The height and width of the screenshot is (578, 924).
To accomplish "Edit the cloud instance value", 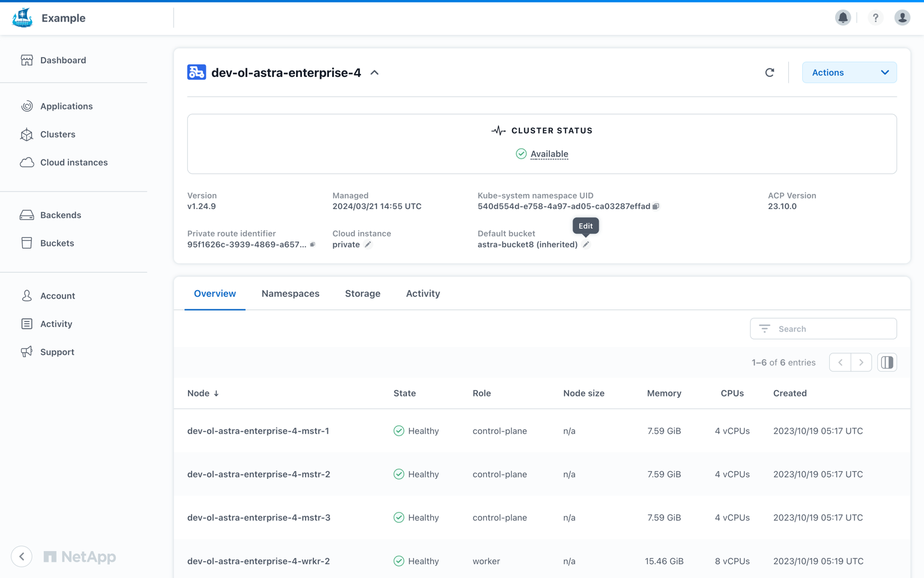I will tap(368, 245).
